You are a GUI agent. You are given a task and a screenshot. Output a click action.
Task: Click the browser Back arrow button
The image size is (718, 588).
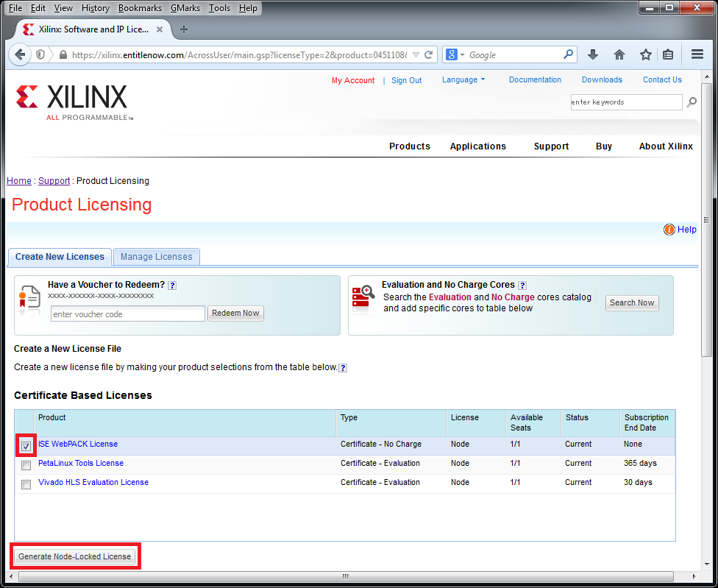[x=20, y=55]
